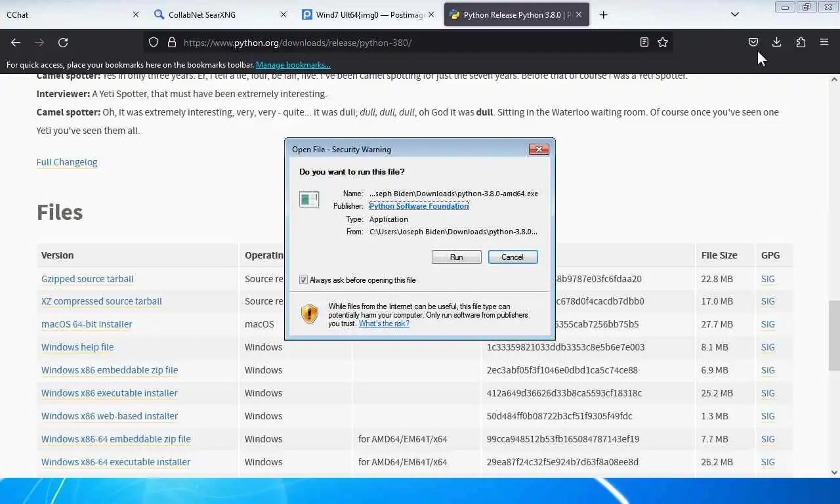Viewport: 840px width, 504px height.
Task: Toggle reader view icon in address bar
Action: pyautogui.click(x=644, y=42)
